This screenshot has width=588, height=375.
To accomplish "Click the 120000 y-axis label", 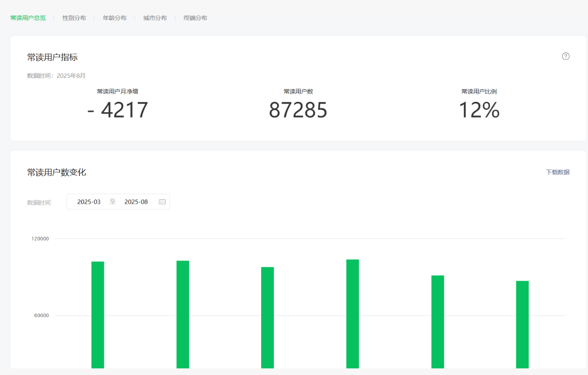I will pyautogui.click(x=40, y=239).
